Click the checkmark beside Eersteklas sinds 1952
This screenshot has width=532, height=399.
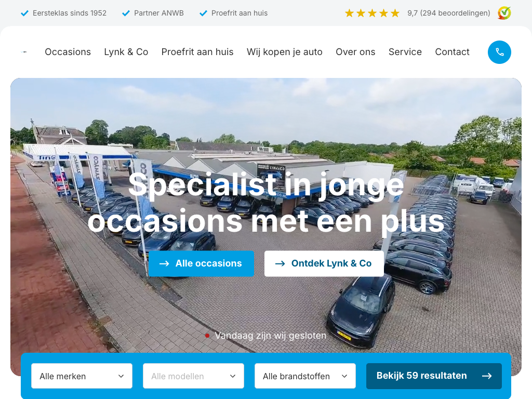pyautogui.click(x=24, y=13)
